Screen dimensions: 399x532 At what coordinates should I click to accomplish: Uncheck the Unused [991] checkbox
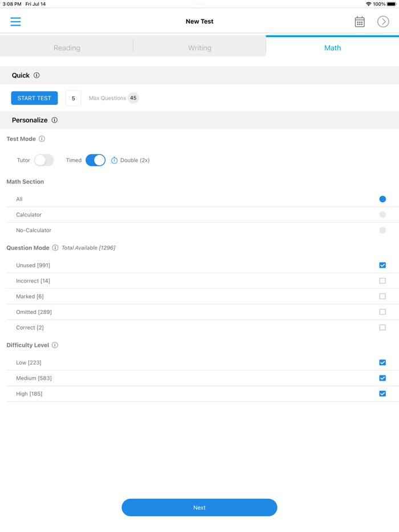point(382,265)
